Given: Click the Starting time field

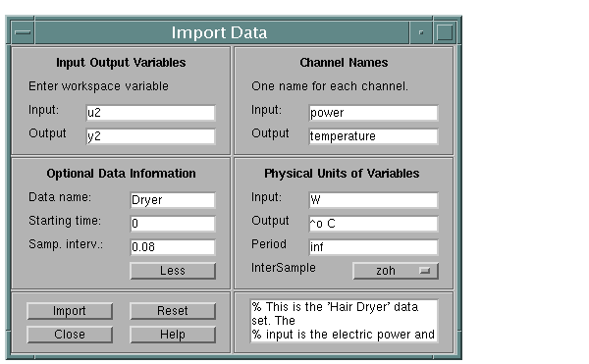Looking at the screenshot, I should [x=173, y=224].
